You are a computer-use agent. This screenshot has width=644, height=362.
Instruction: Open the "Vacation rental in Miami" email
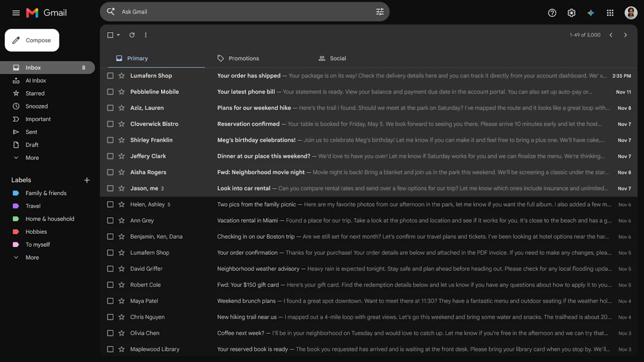pos(369,220)
